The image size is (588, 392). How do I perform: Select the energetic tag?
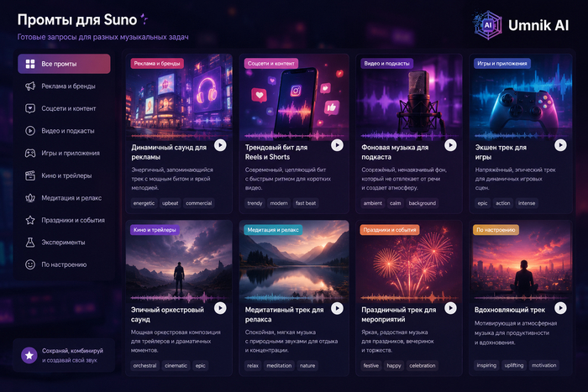[144, 203]
